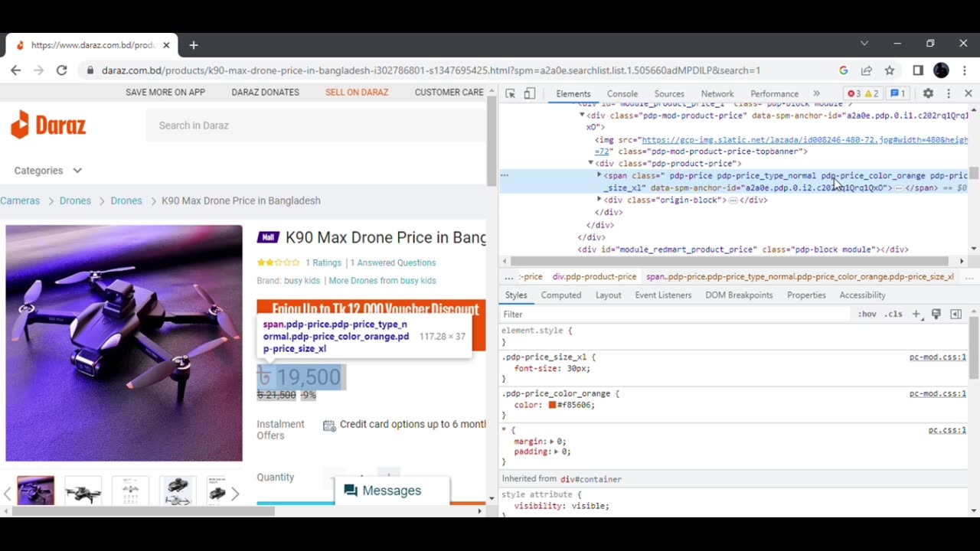Open the Categories dropdown

(47, 171)
